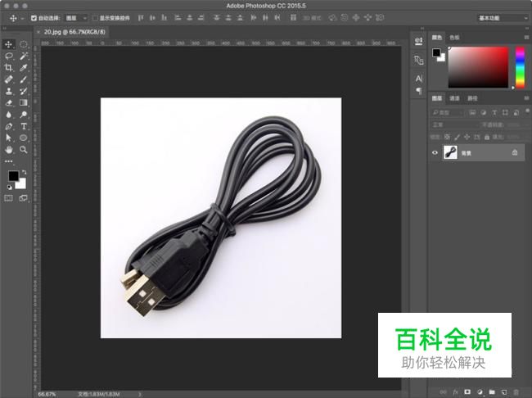The height and width of the screenshot is (398, 532).
Task: Switch to the Color panel tab
Action: point(437,38)
